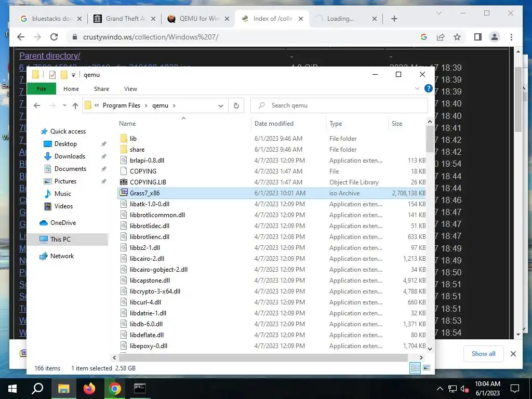Expand Program Files breadcrumb chevron
The height and width of the screenshot is (399, 532).
pos(146,105)
